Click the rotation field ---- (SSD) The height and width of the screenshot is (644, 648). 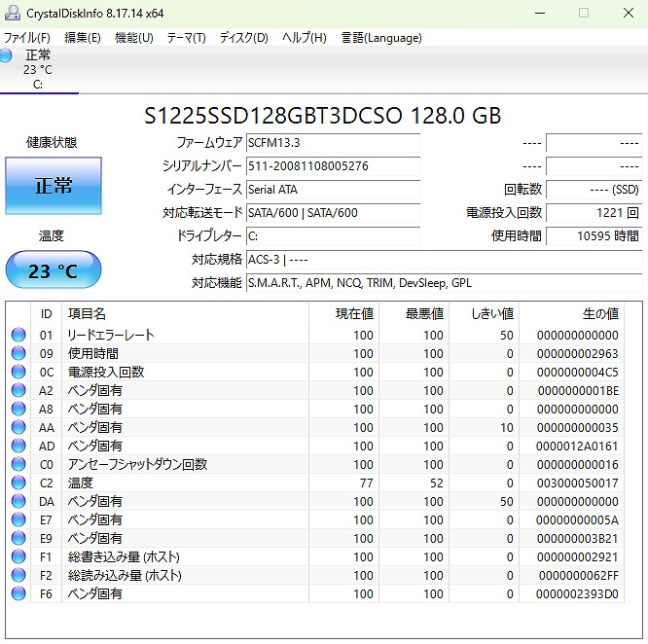click(594, 190)
